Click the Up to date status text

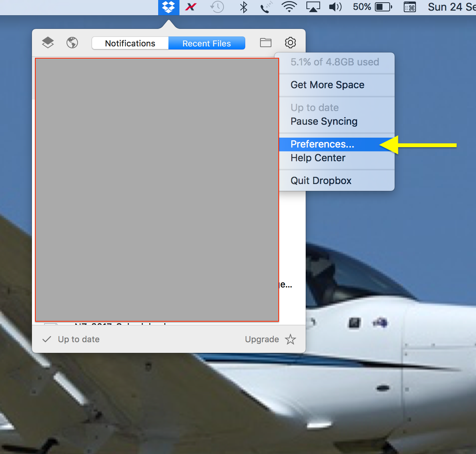(x=79, y=339)
